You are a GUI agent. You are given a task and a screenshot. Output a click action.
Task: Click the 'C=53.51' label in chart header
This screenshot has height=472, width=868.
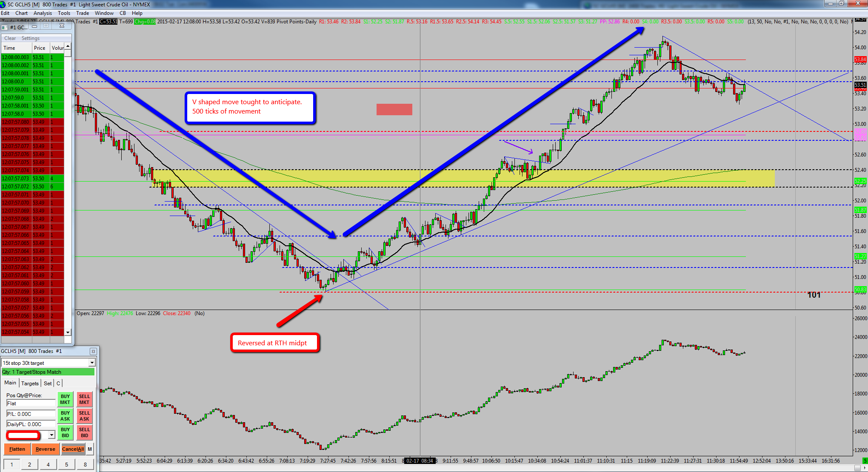pyautogui.click(x=108, y=22)
